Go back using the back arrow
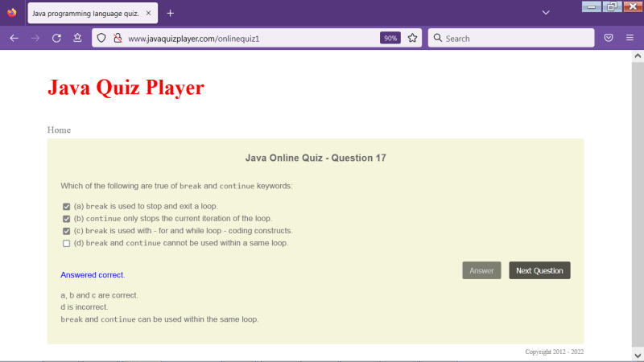Viewport: 644px width, 362px height. point(14,38)
